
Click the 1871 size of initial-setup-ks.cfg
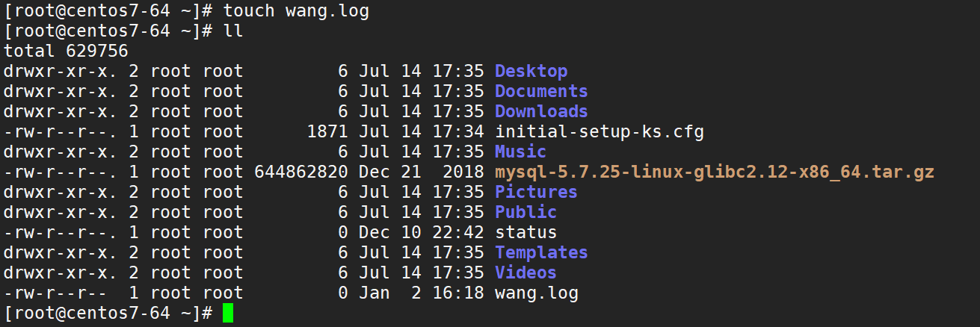click(x=327, y=132)
